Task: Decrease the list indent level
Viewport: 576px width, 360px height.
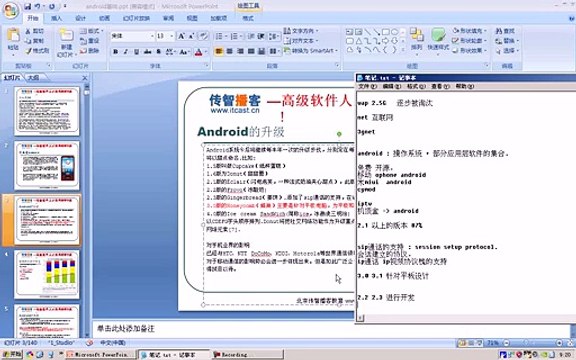Action: (251, 36)
